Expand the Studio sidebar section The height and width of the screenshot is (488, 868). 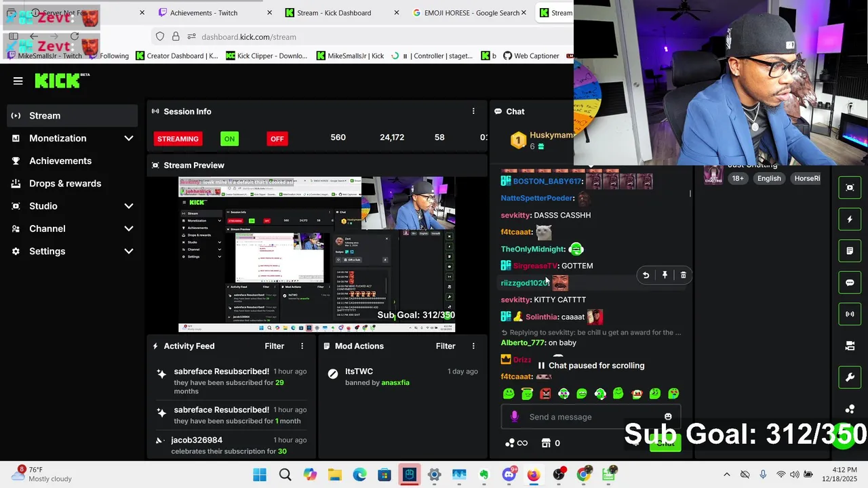(x=73, y=206)
